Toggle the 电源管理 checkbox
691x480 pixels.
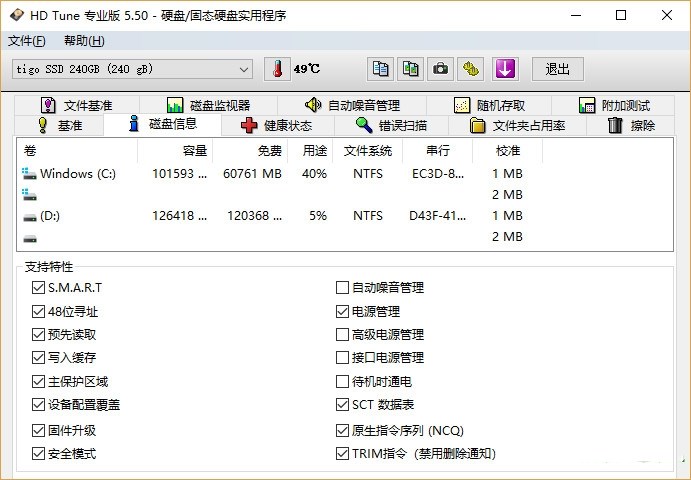[342, 312]
